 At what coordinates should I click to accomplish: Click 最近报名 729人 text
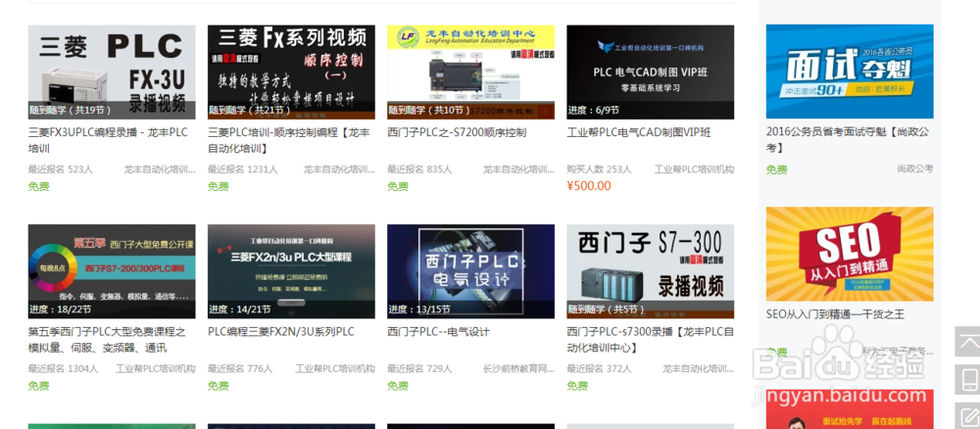coord(419,369)
